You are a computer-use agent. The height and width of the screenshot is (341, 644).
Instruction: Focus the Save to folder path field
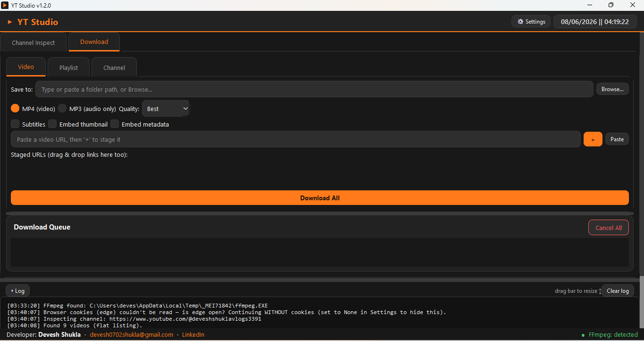[x=314, y=89]
